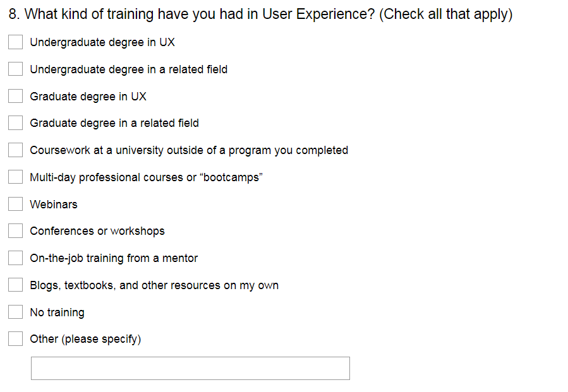
Task: Enable the Other (please specify) checkbox
Action: pyautogui.click(x=16, y=339)
